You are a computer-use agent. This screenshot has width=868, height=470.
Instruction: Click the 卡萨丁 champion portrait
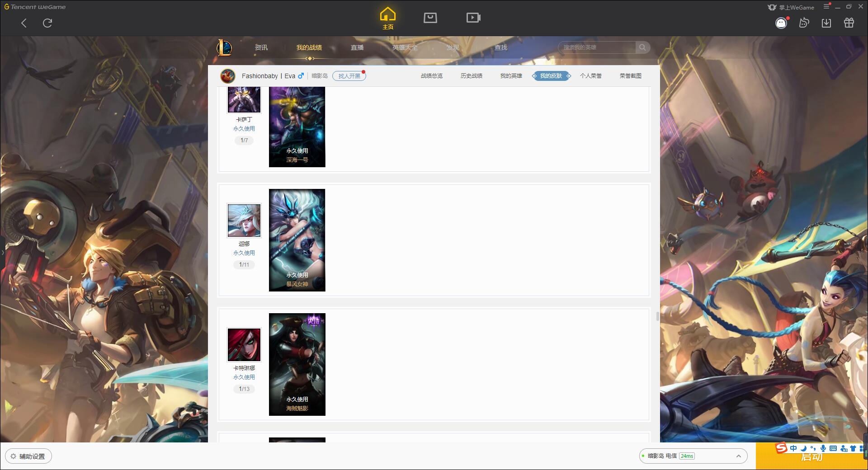244,99
